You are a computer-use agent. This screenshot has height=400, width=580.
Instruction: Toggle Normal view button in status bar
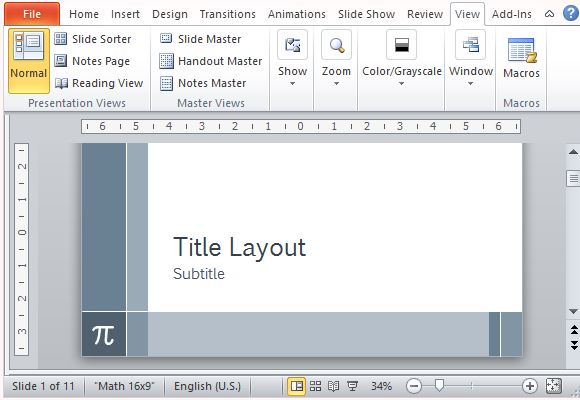297,386
